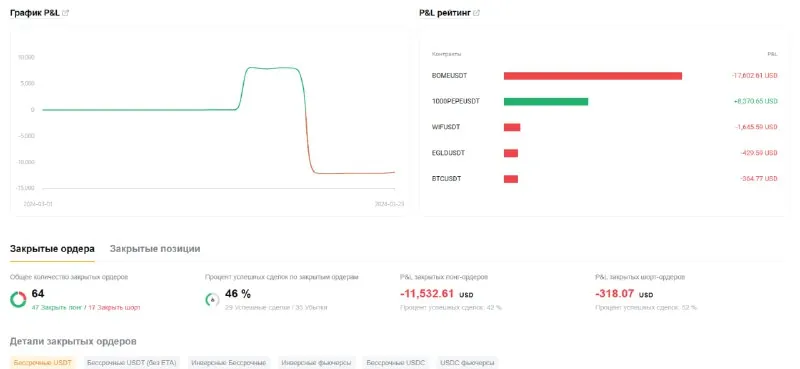Click the BOMEUSDT contract name
Image resolution: width=800 pixels, height=369 pixels.
coord(449,76)
